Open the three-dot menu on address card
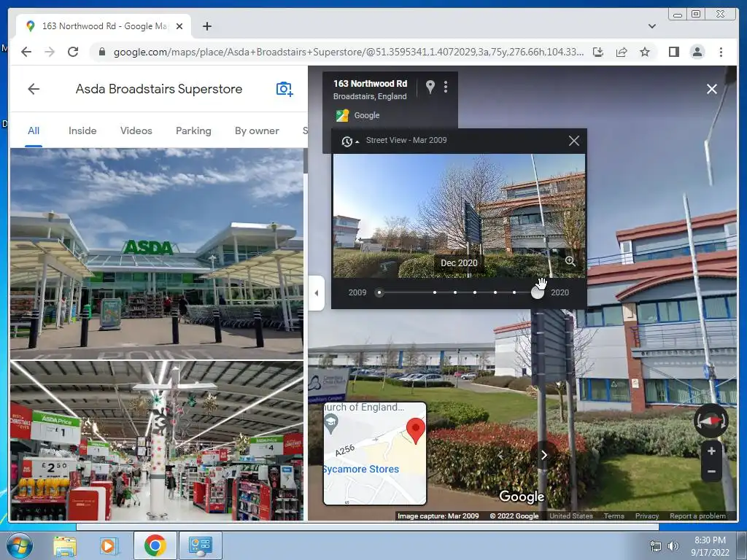 click(446, 87)
